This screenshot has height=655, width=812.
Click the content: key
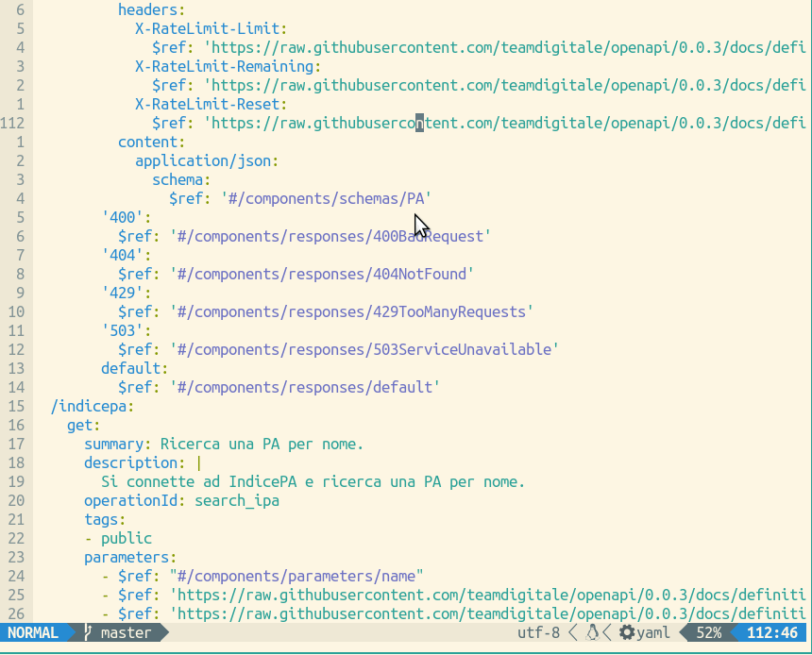[x=151, y=142]
